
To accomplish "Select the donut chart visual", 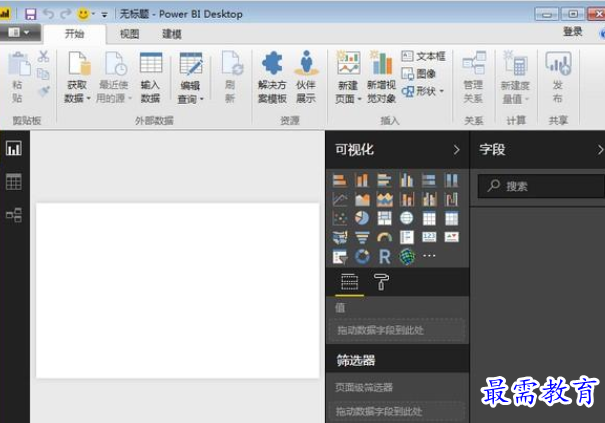I will point(362,256).
